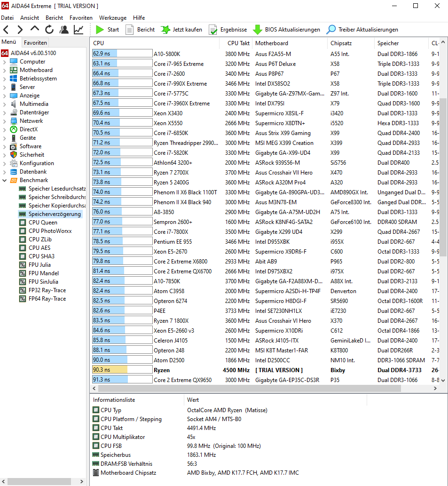
Task: Open the user profile toolbar icon
Action: pos(64,30)
